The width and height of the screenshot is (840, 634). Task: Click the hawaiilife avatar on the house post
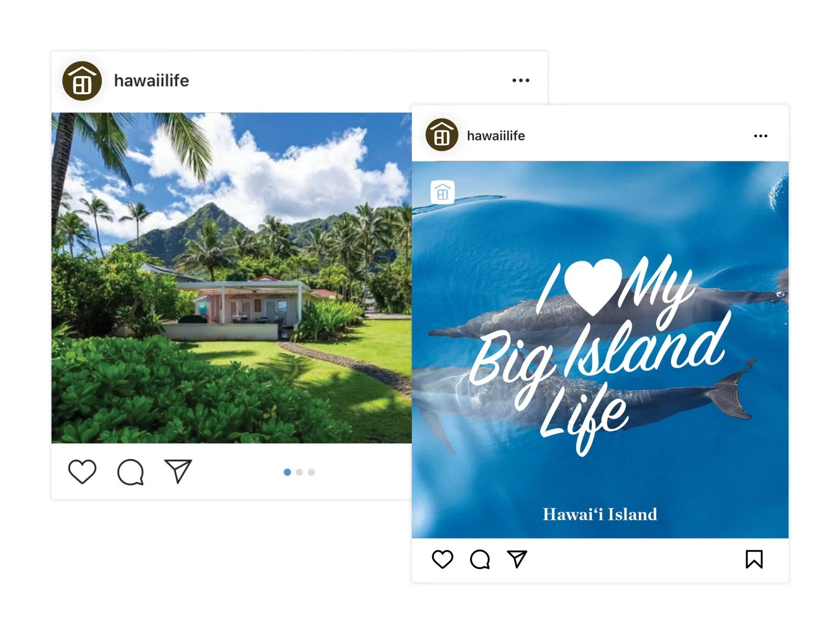[82, 81]
